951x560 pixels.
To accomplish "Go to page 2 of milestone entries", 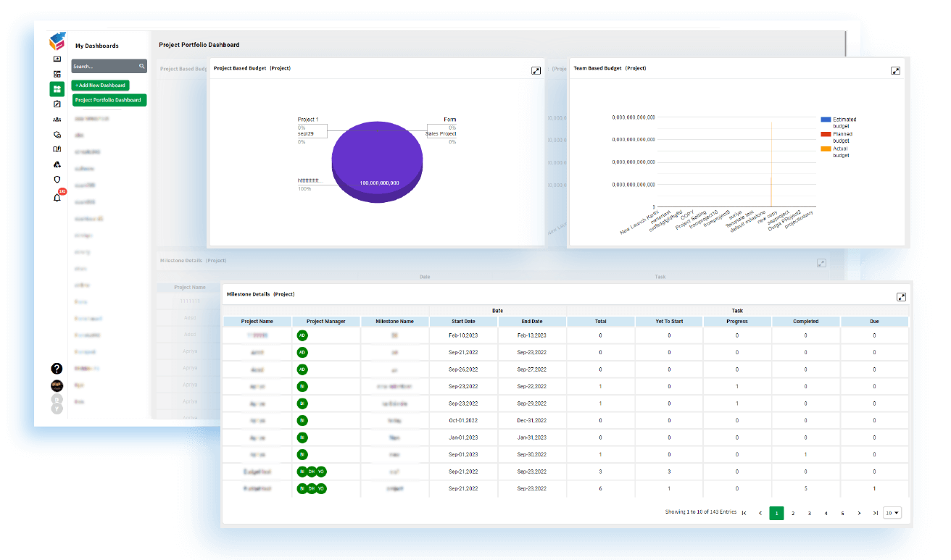I will coord(793,512).
